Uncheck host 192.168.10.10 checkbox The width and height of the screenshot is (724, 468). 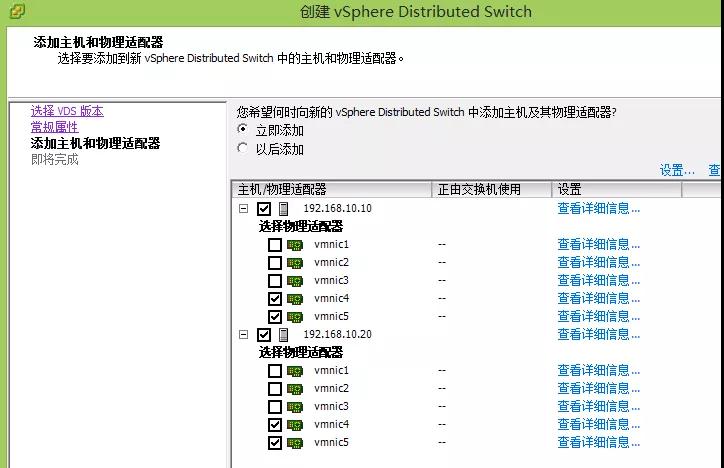(x=264, y=209)
